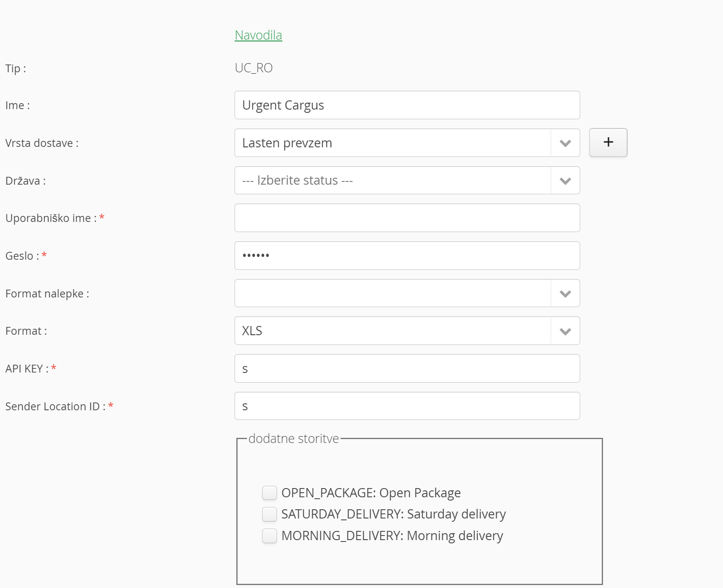Expand the Država status dropdown
723x588 pixels.
[407, 180]
